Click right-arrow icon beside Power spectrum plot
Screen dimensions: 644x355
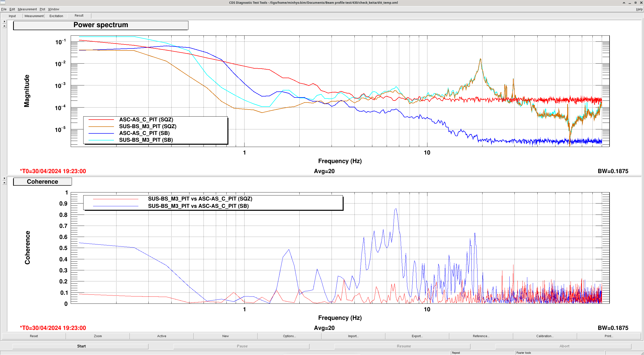(x=4, y=22)
